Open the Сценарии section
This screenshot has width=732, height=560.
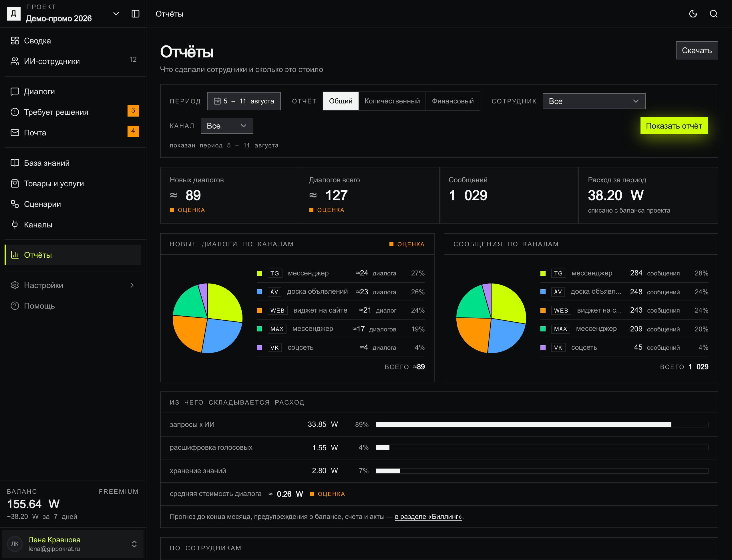(73, 204)
